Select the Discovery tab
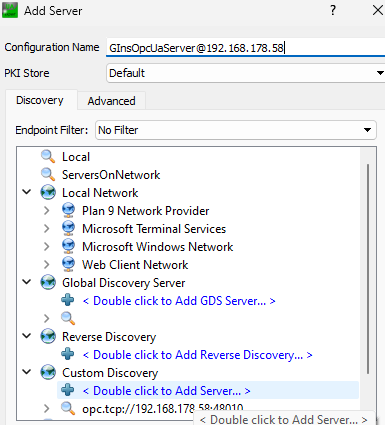Screen dimensions: 385x425 coord(40,100)
